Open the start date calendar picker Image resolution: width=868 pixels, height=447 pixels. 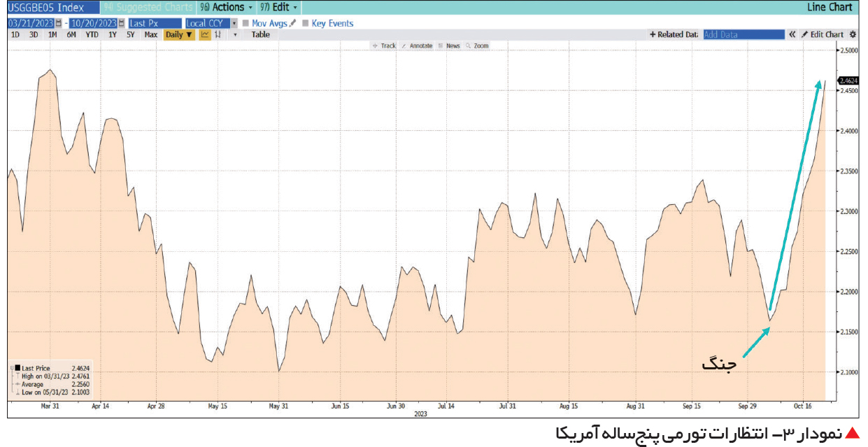pyautogui.click(x=59, y=23)
